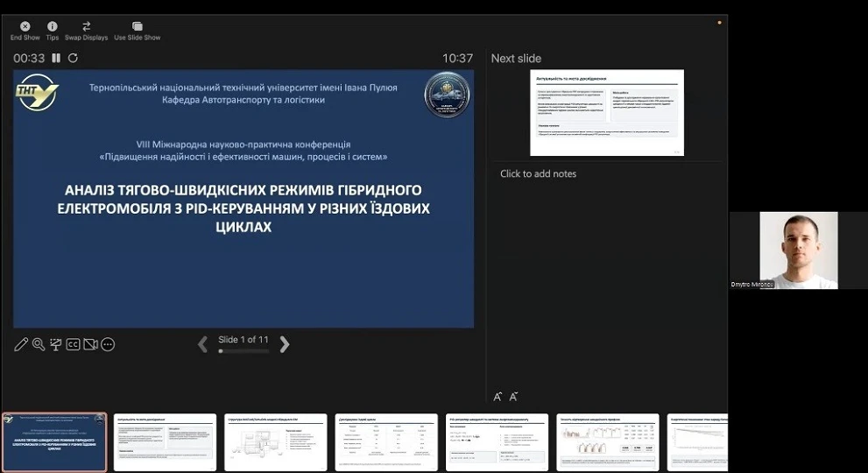The width and height of the screenshot is (868, 473).
Task: Go to the previous slide arrow
Action: [203, 344]
